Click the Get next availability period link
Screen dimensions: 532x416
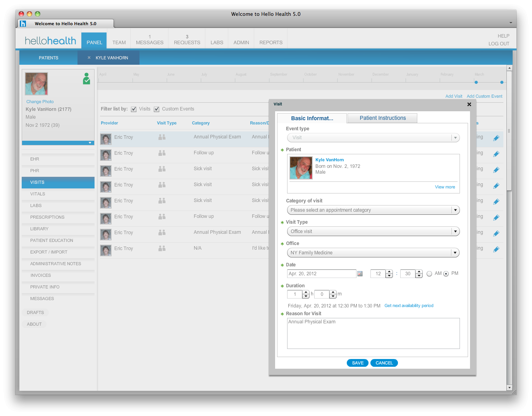tap(409, 306)
